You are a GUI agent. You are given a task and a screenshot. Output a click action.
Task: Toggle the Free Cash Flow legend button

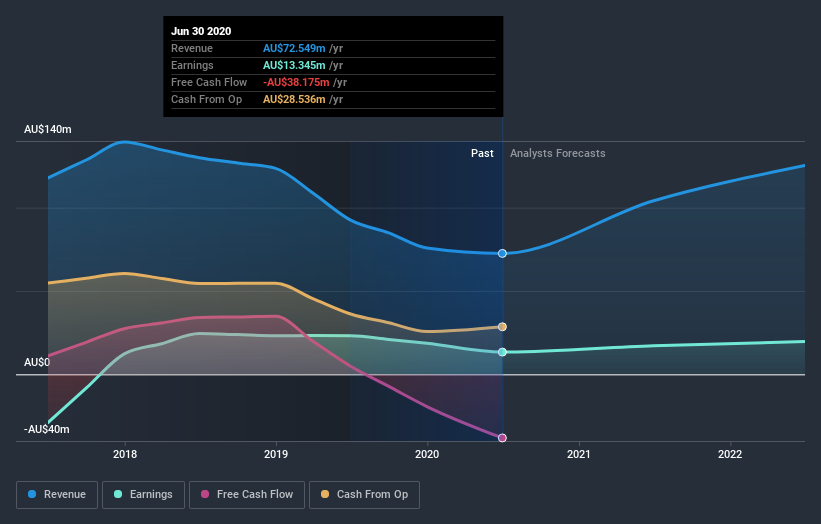[x=247, y=495]
